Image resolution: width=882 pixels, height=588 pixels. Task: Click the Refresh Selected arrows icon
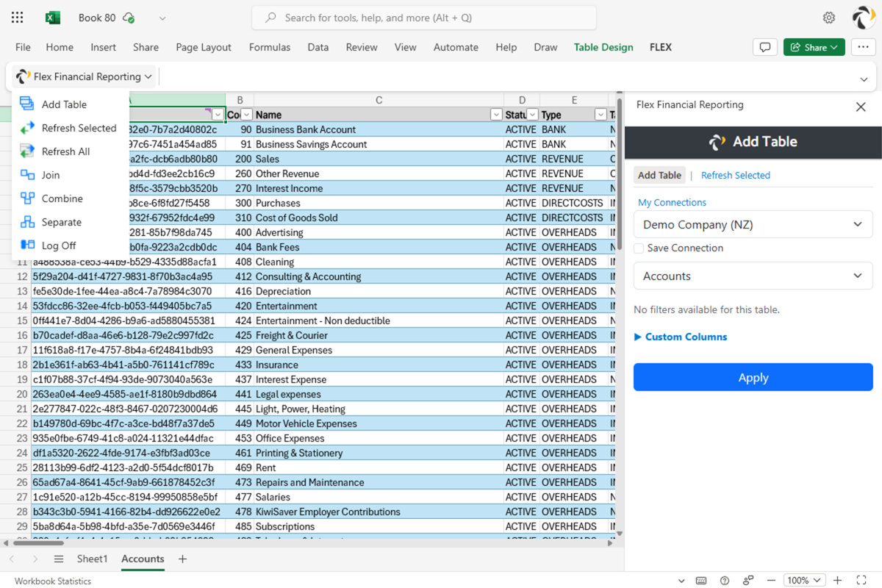click(x=26, y=128)
